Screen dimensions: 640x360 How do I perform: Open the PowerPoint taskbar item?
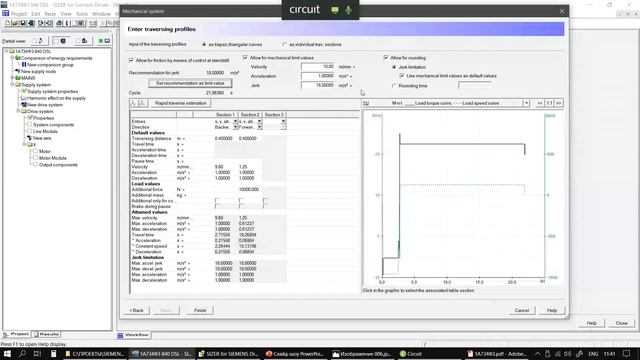coord(294,353)
